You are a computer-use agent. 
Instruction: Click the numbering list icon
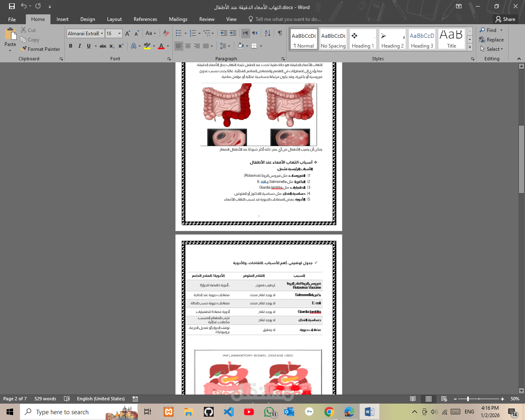[193, 33]
